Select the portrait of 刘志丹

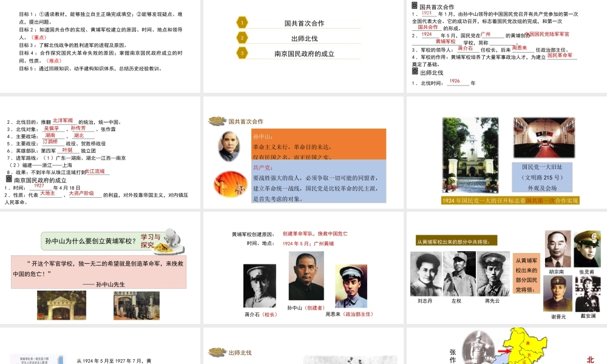[426, 274]
